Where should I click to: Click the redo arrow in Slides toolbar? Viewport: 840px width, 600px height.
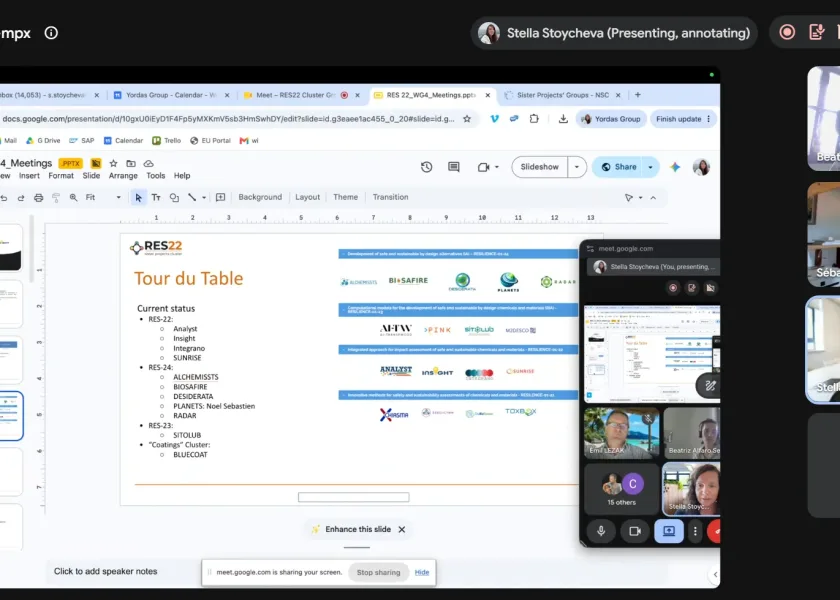(21, 198)
